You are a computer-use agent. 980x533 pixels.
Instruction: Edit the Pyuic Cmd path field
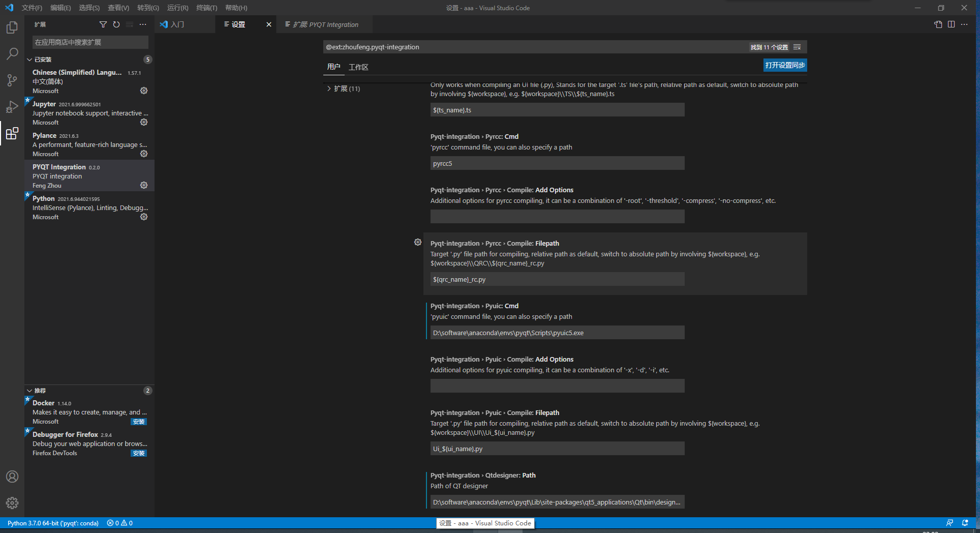pos(557,333)
